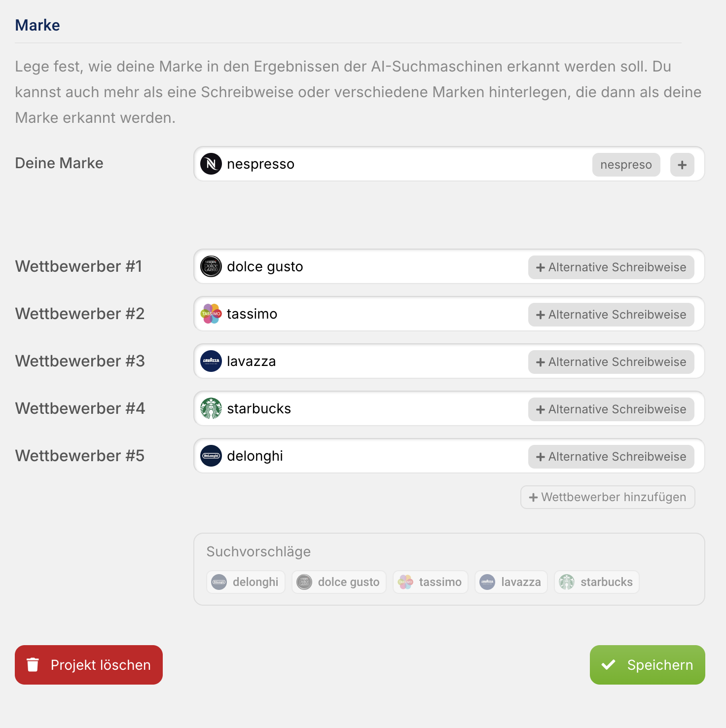Click the Starbucks logo in Wettbewerber #4

211,409
